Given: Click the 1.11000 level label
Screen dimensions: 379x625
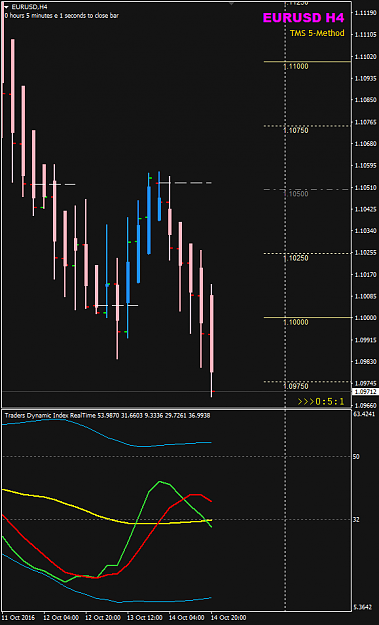Looking at the screenshot, I should (x=296, y=67).
